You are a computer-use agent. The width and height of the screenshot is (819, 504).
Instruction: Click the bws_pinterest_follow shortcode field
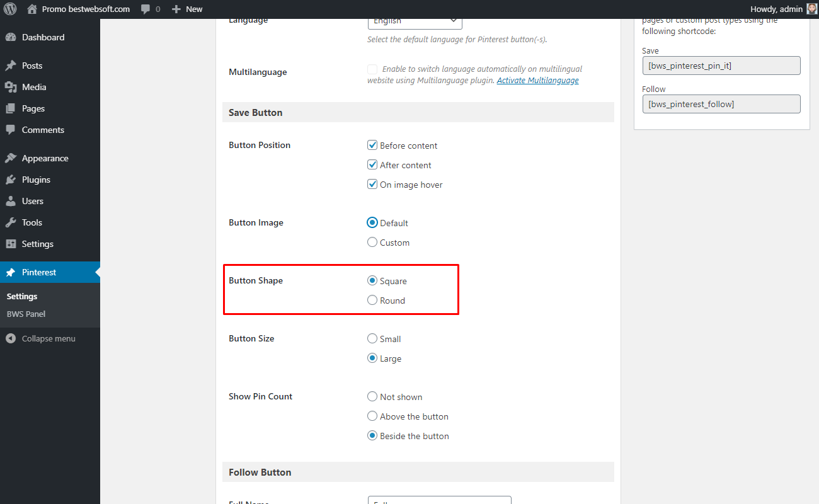(x=721, y=104)
